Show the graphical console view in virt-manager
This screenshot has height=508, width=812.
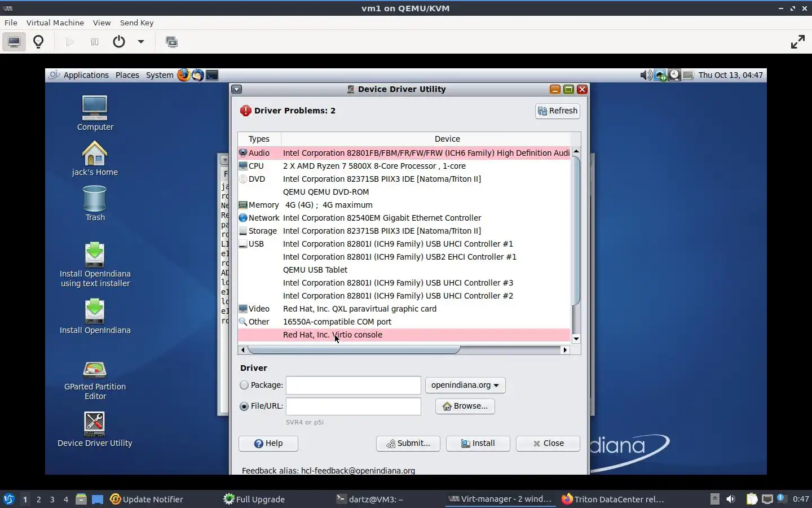(x=14, y=42)
